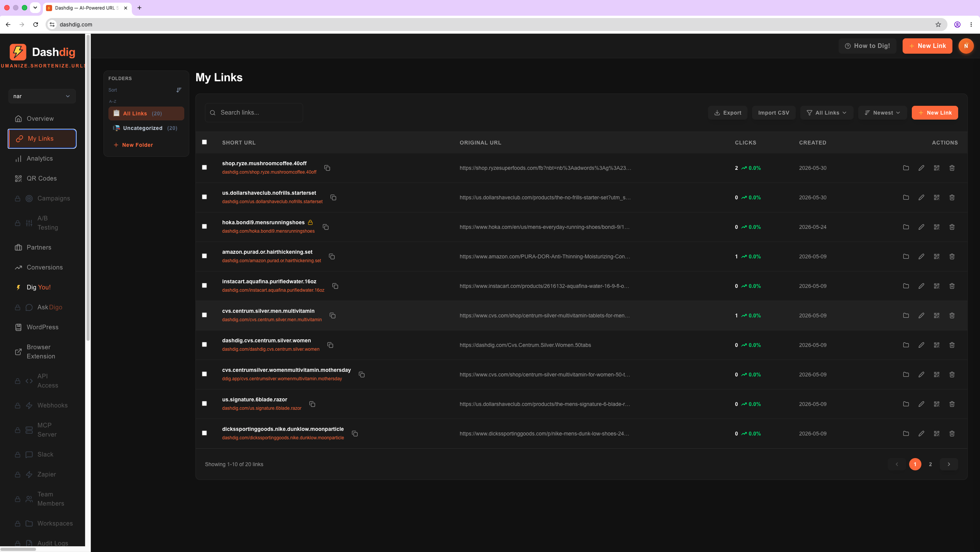Screen dimensions: 980x552
Task: Delete the dashdig.cvs.centrum.silver.women link
Action: [x=952, y=345]
